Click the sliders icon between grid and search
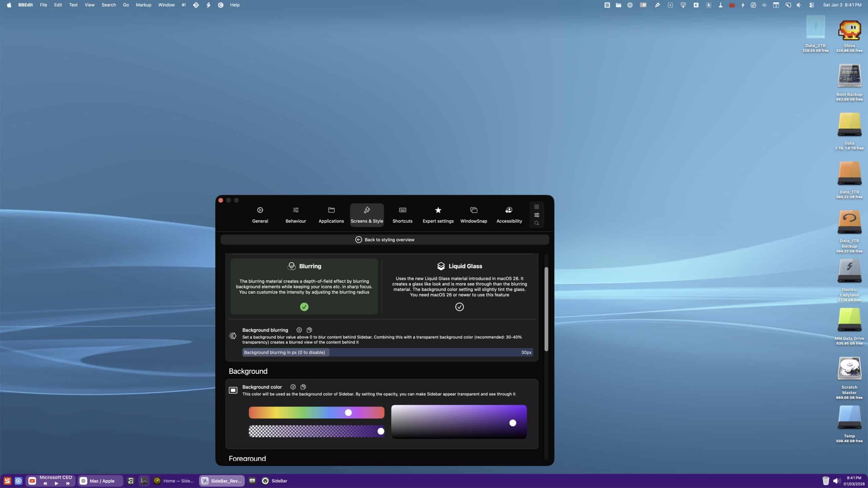This screenshot has width=868, height=488. pyautogui.click(x=536, y=215)
